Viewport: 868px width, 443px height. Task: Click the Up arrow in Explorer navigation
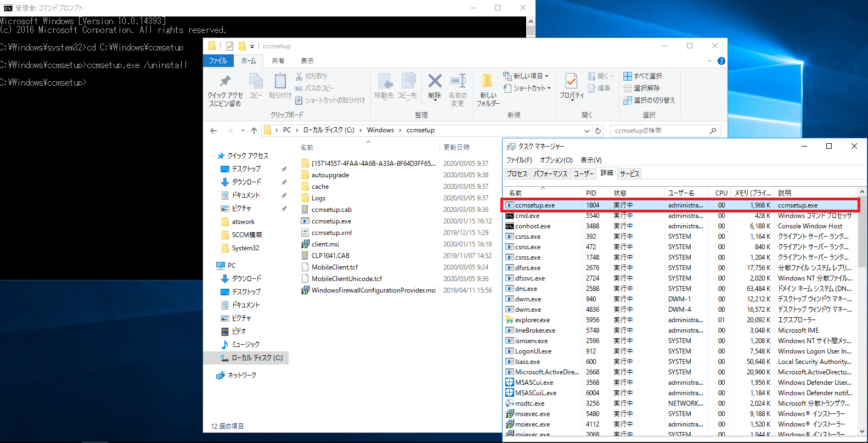point(253,131)
